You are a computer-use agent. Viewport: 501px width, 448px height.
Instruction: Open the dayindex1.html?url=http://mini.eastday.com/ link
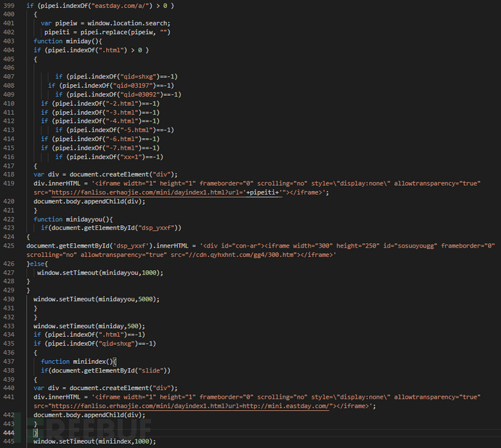(x=190, y=406)
